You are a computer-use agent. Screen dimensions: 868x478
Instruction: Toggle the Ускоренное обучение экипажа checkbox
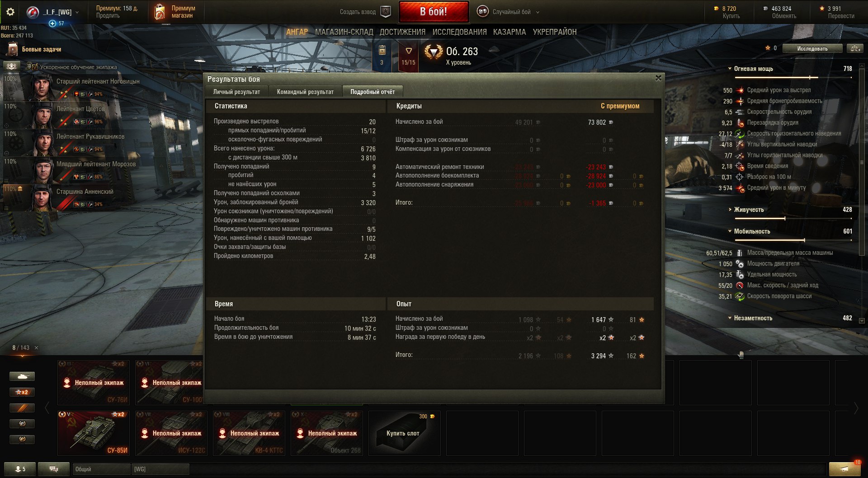tap(35, 67)
